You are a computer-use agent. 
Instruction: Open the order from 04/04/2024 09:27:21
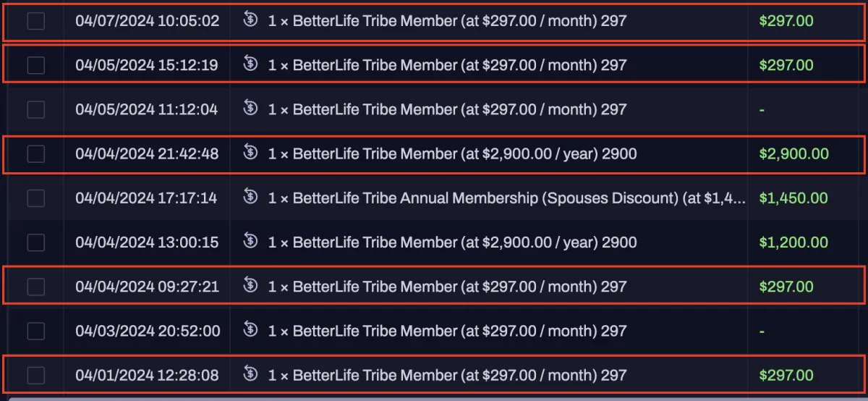click(x=447, y=287)
